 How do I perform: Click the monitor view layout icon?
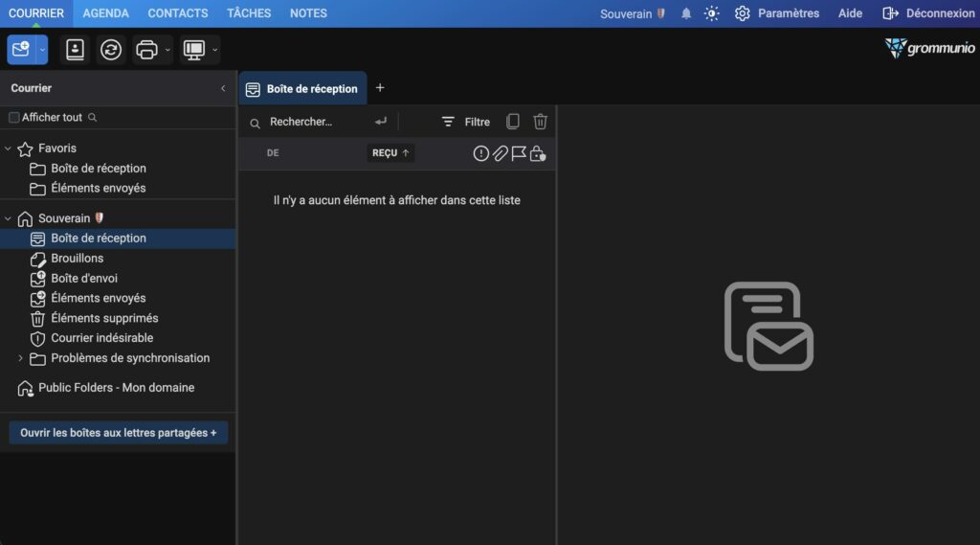[x=193, y=50]
